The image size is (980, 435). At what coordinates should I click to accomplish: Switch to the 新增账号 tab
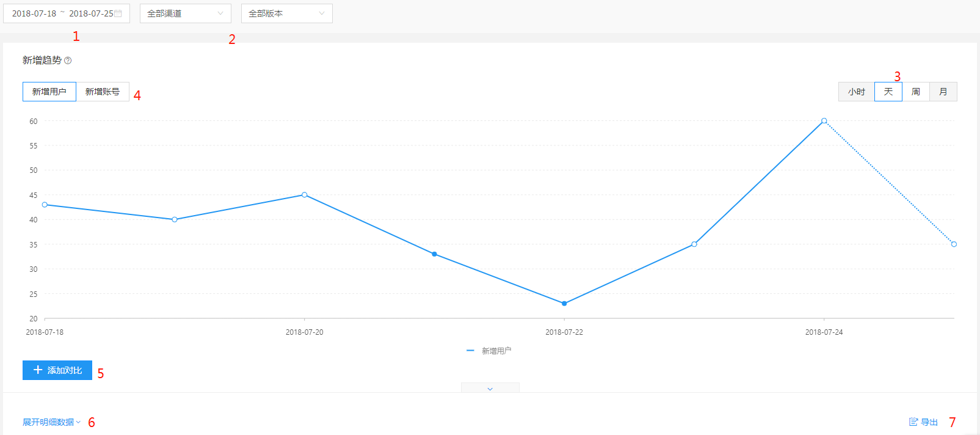click(103, 92)
